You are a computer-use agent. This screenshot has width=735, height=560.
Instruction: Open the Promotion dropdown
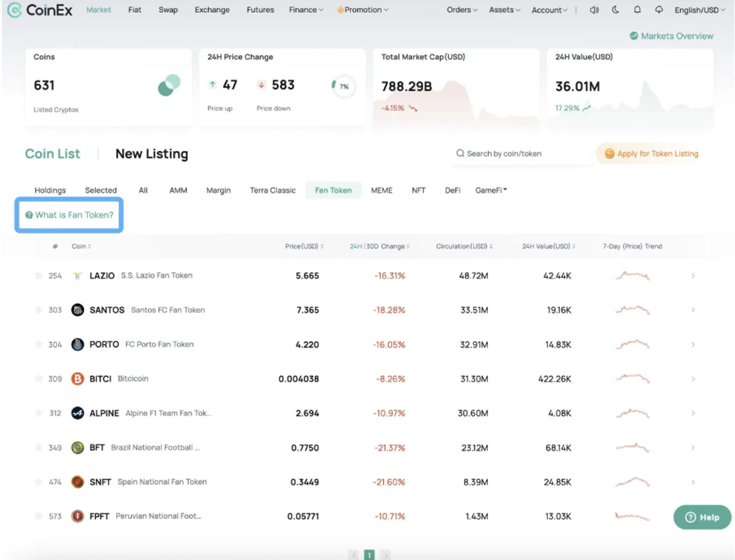coord(363,10)
